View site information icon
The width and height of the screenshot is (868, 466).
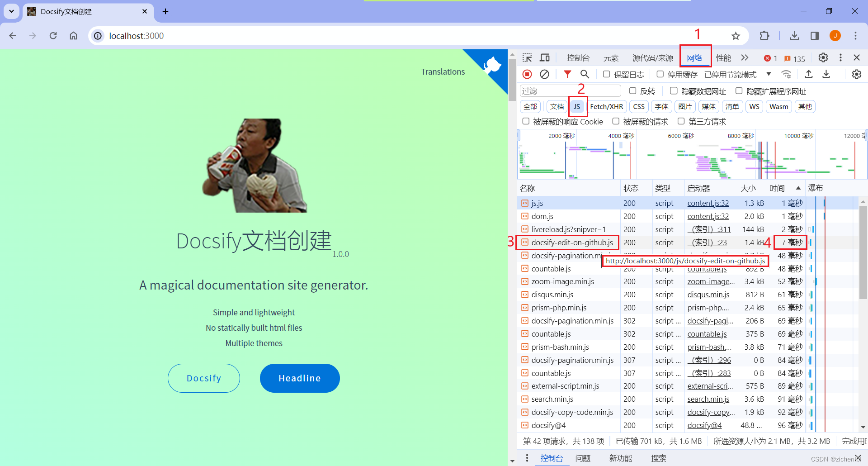[x=98, y=36]
